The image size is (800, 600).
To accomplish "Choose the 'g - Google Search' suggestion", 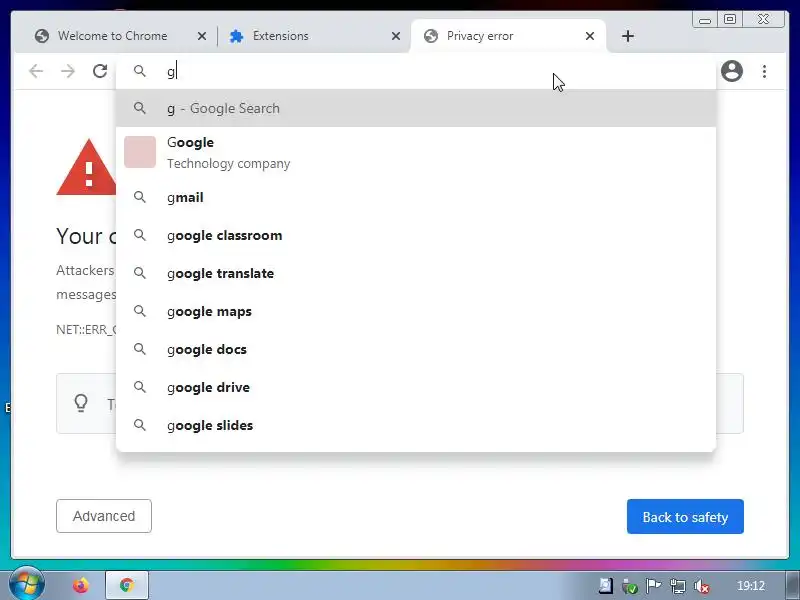I will (x=416, y=108).
